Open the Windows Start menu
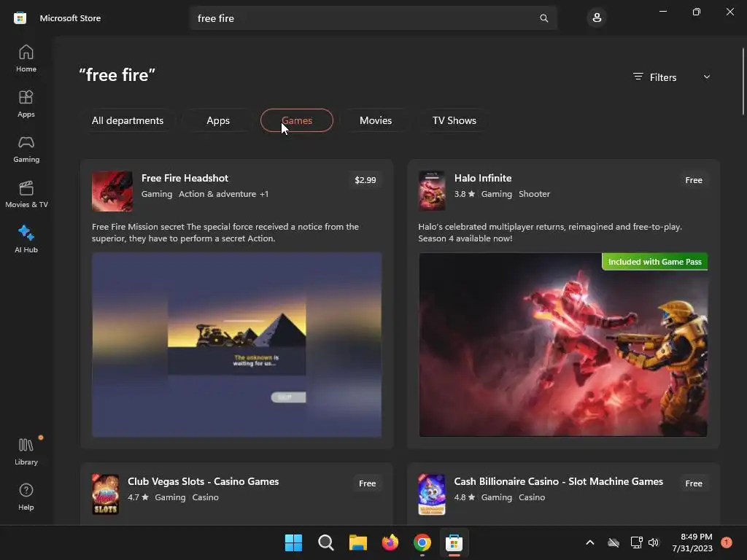Viewport: 747px width, 560px height. click(293, 542)
